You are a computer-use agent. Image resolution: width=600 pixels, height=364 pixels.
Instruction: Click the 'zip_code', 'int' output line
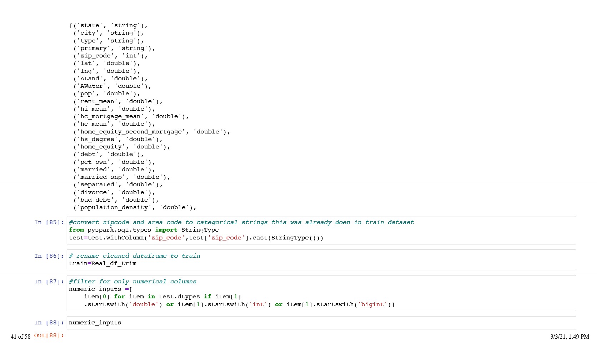110,56
